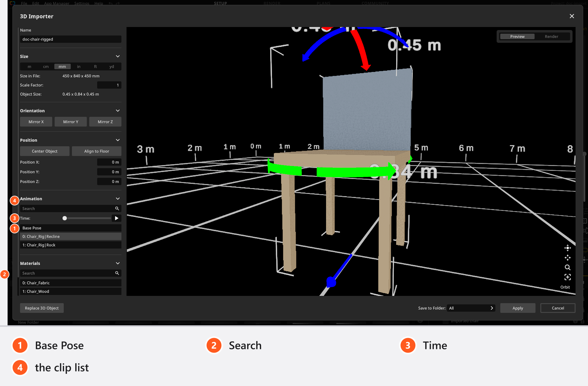The width and height of the screenshot is (588, 386).
Task: Collapse the Animation section
Action: click(x=118, y=199)
